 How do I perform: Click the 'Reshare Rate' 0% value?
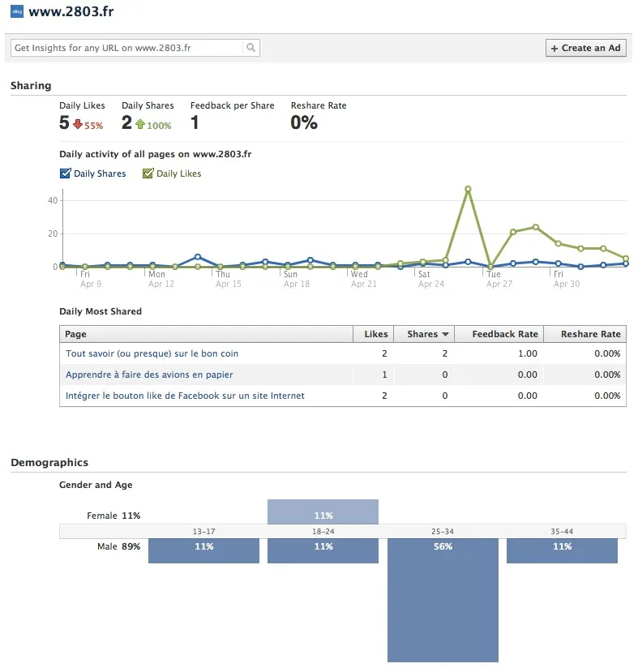click(x=304, y=122)
